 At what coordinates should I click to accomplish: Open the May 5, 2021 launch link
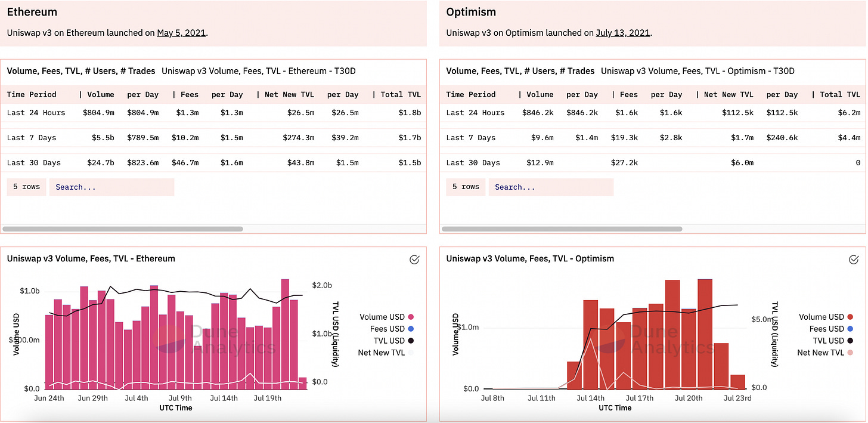(182, 33)
